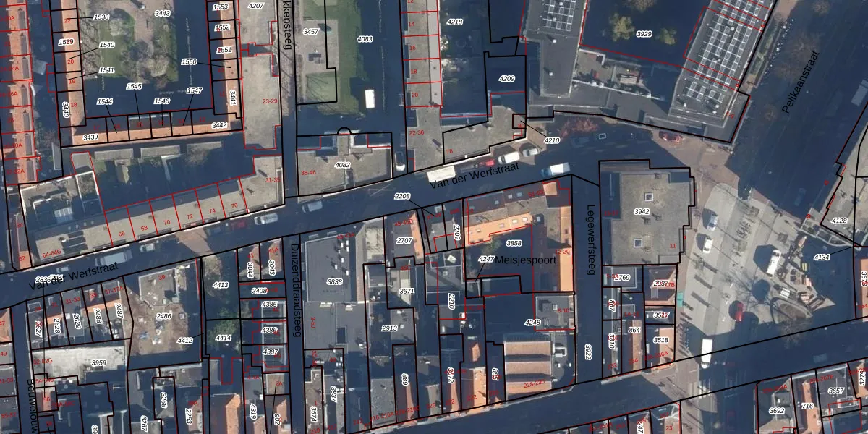868x434 pixels.
Task: Click parcel number 3942 on the map
Action: 641,212
